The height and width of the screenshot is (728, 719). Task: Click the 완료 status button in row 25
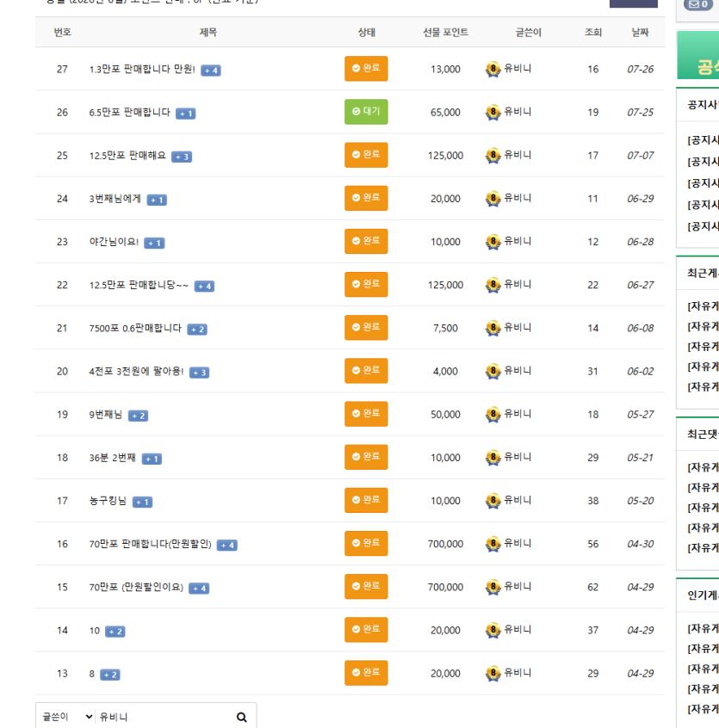click(366, 155)
